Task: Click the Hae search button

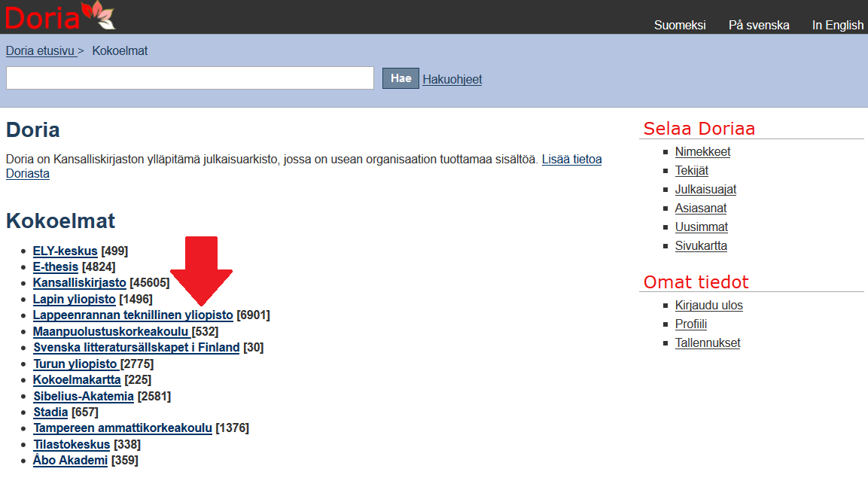Action: tap(400, 78)
